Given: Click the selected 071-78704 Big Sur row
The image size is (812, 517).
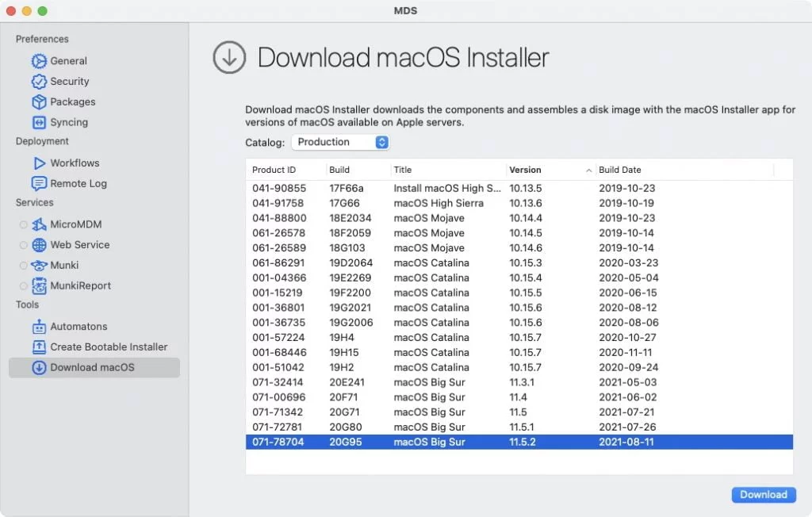Looking at the screenshot, I should 519,442.
